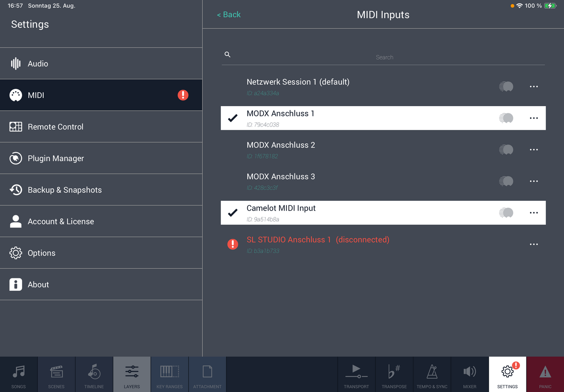Select Remote Control in Settings sidebar
Viewport: 564px width, 392px height.
coord(101,127)
